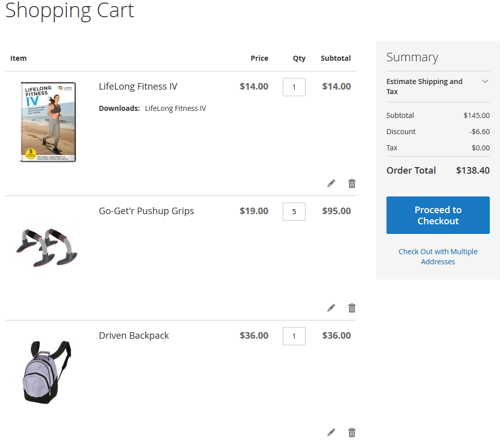Open Driven Backpack product name link
Viewport: 504px width, 442px height.
click(134, 336)
